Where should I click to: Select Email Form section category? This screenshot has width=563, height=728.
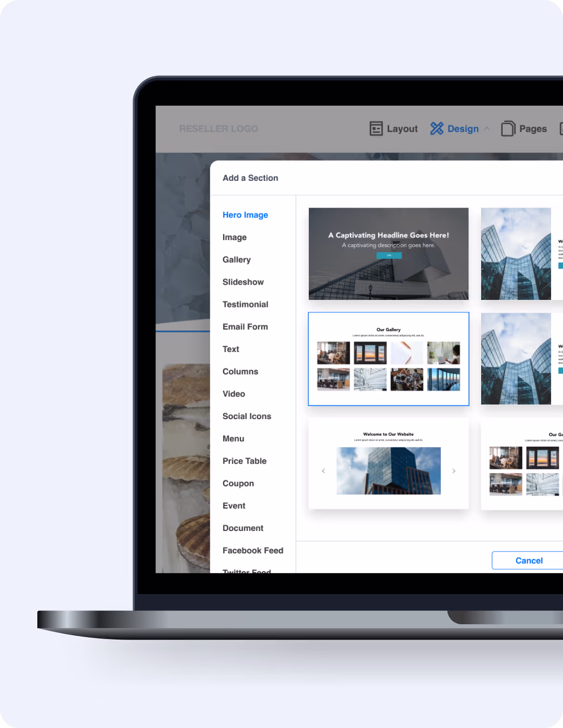245,327
